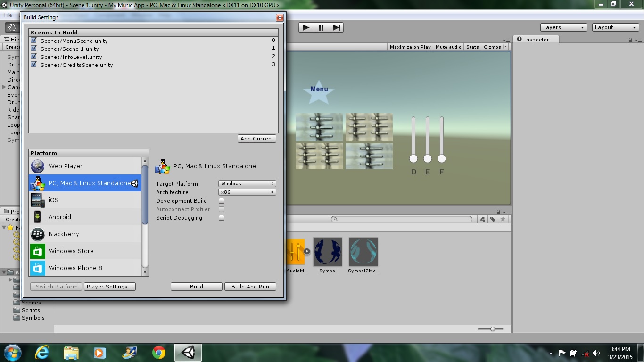Viewport: 644px width, 362px height.
Task: Click the Pause button in the Unity toolbar
Action: (x=321, y=27)
